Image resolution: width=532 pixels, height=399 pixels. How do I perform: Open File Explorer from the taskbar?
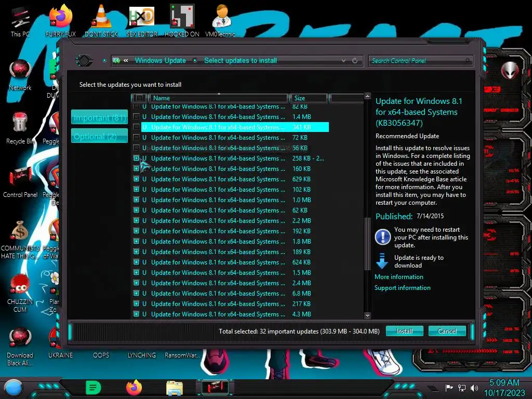(x=175, y=388)
